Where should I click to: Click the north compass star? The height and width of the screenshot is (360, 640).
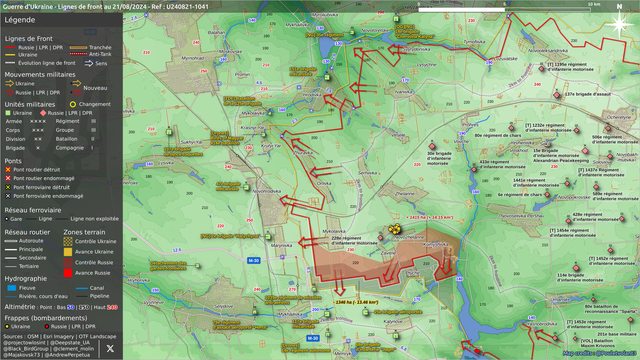(x=619, y=24)
